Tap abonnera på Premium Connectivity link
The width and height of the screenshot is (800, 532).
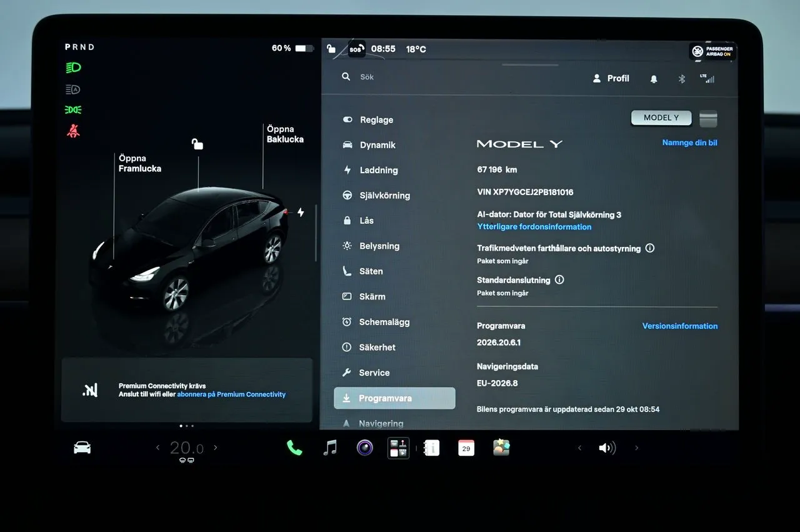[231, 394]
